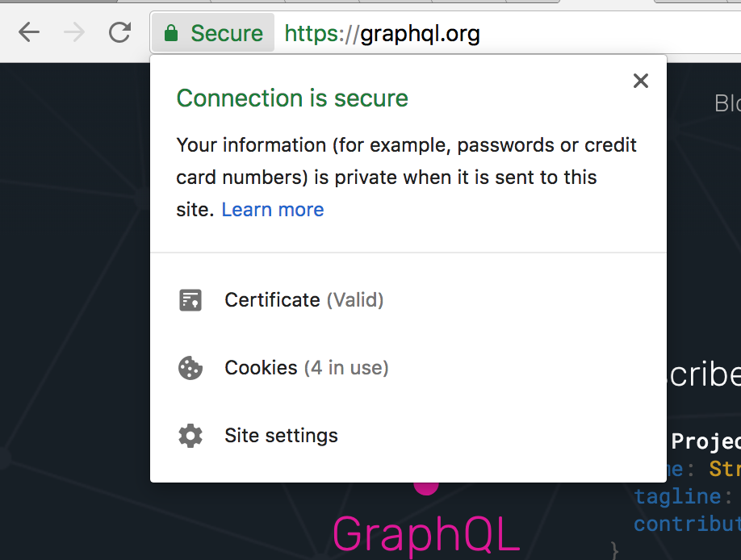The width and height of the screenshot is (741, 560).
Task: Click the GraphQL heading text
Action: coord(425,533)
